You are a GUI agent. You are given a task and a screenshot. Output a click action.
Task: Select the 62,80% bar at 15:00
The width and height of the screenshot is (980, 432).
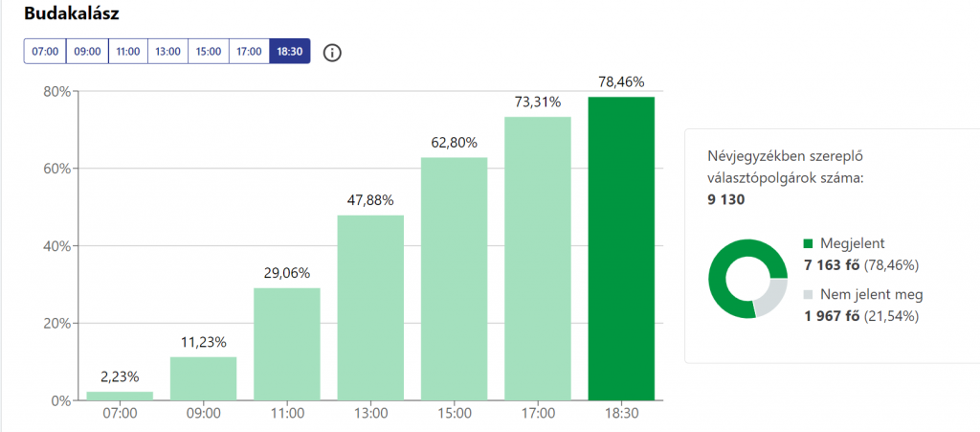click(x=455, y=279)
